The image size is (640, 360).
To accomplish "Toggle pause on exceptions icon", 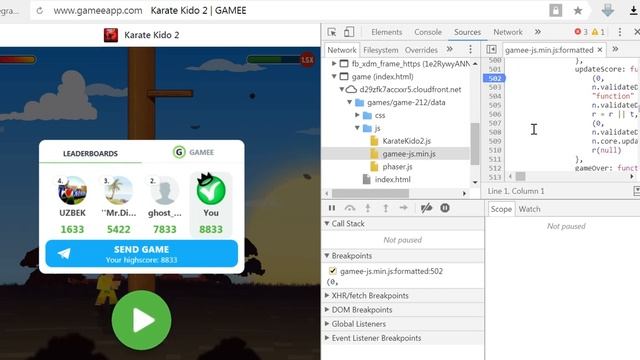I will pos(445,208).
